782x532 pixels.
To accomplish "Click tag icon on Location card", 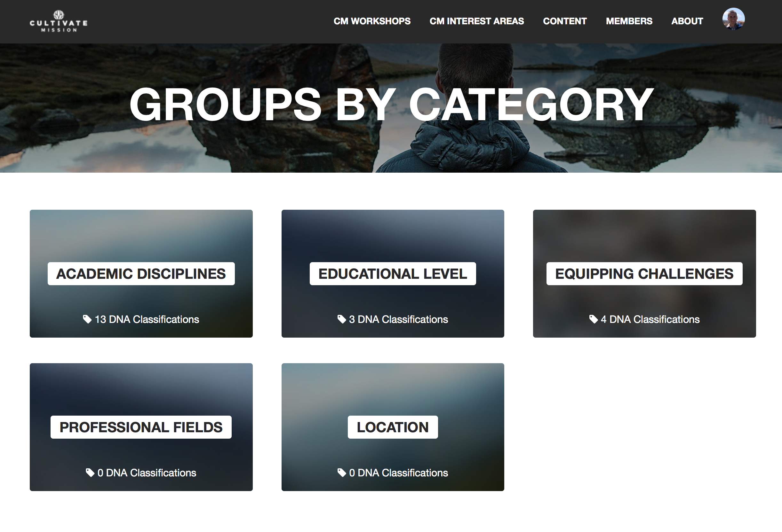I will (341, 473).
